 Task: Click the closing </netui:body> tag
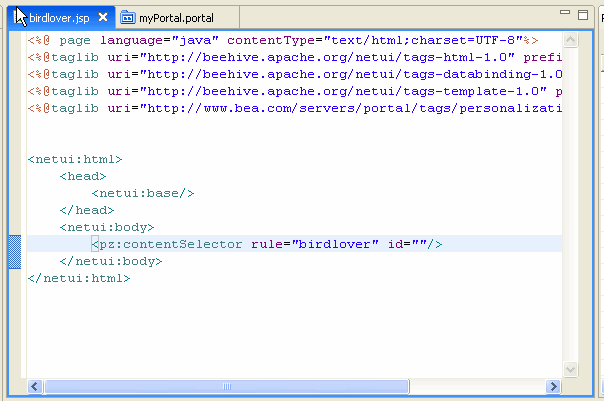111,261
